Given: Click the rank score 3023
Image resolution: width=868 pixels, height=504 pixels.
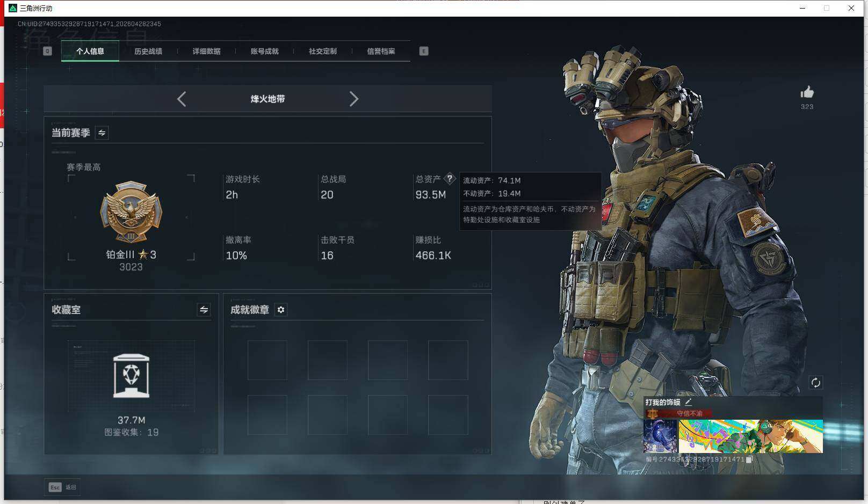Looking at the screenshot, I should [x=131, y=267].
